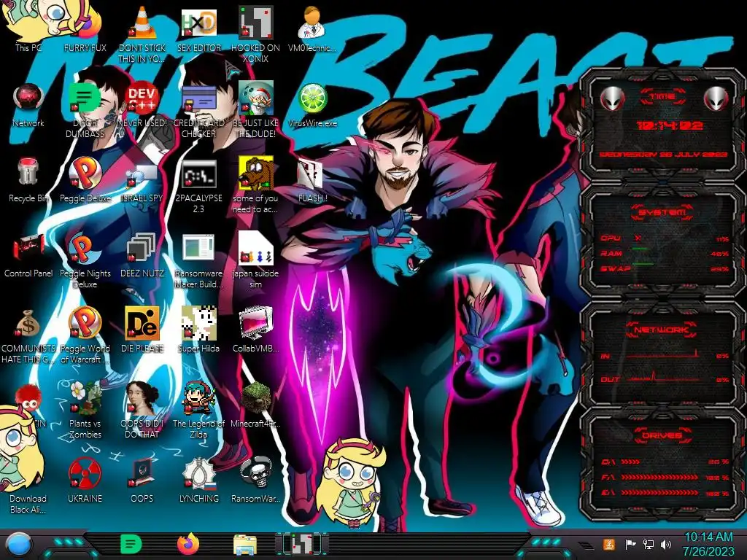Open the HOOKED ON XONIX shortcut

pyautogui.click(x=255, y=34)
